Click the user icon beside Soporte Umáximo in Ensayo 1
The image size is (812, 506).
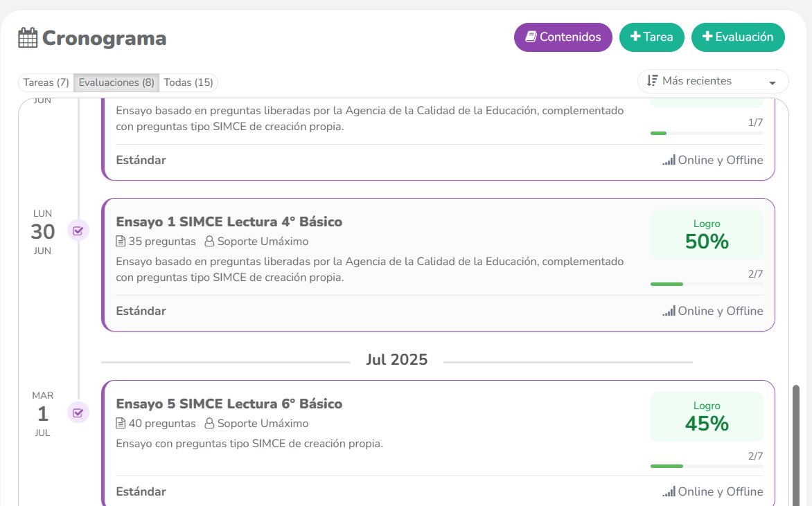click(209, 242)
